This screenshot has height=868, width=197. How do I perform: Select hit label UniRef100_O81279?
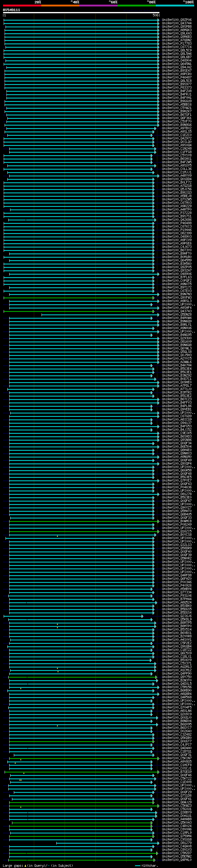[x=177, y=843]
